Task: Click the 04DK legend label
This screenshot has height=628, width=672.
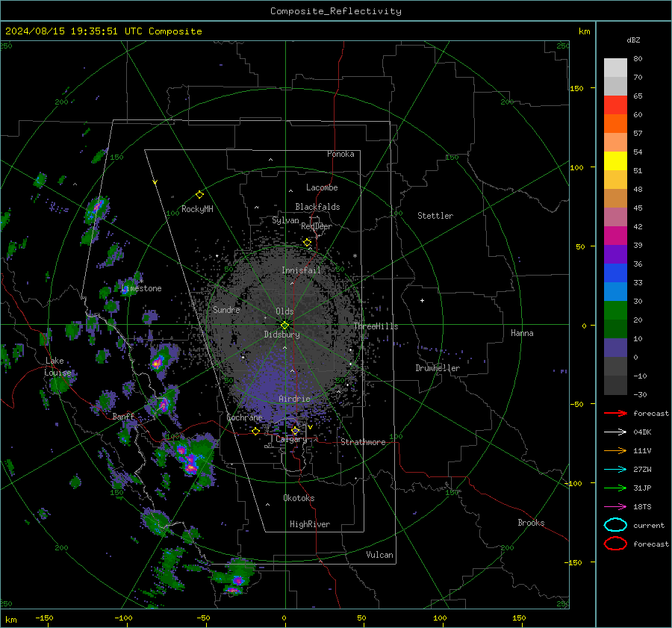Action: coord(642,432)
